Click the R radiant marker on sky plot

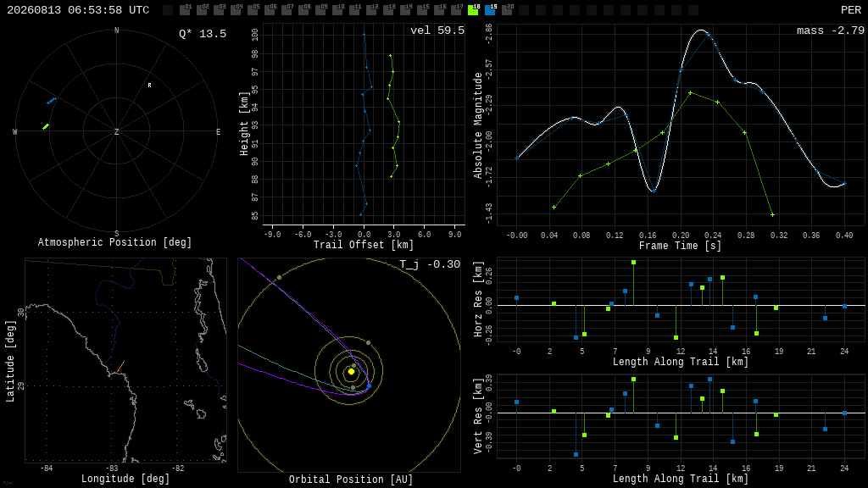[x=149, y=86]
